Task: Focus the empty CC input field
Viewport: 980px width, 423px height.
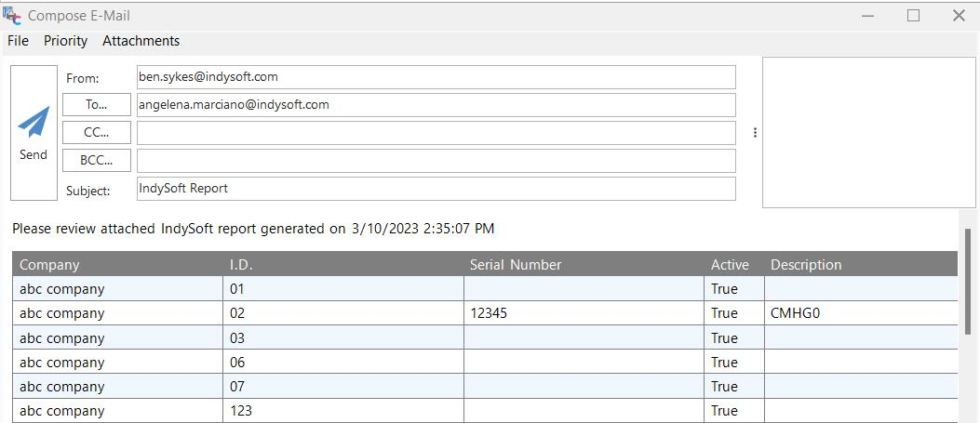Action: (436, 133)
